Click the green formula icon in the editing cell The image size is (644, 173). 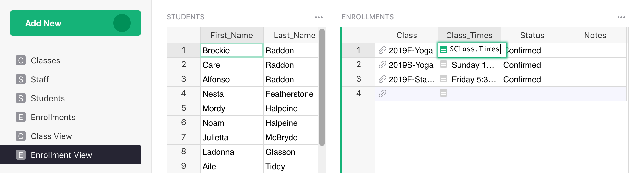click(x=443, y=49)
